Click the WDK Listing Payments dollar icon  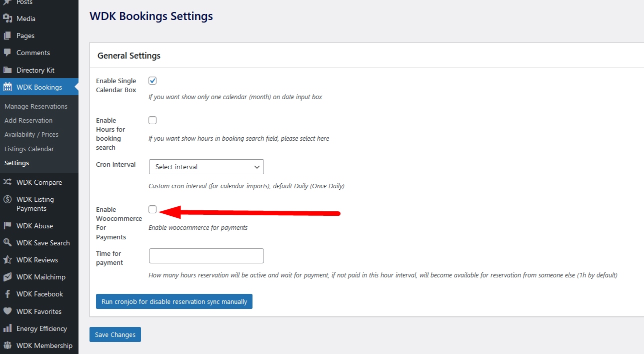(7, 199)
